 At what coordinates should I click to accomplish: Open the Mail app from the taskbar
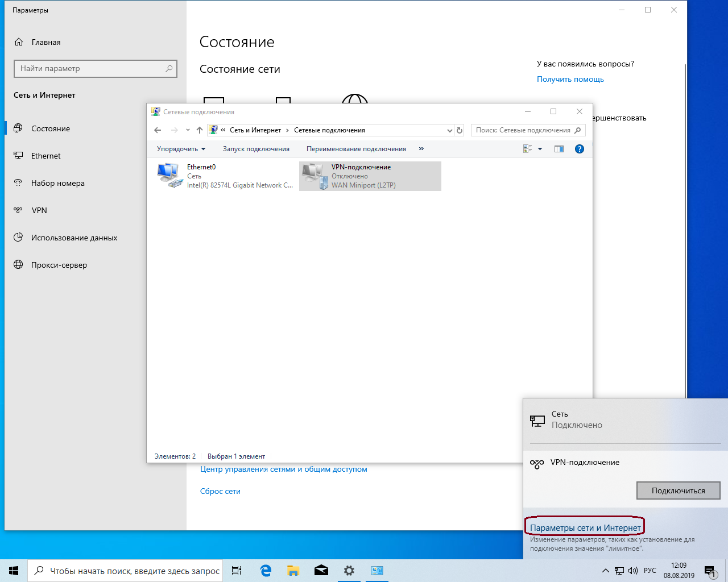[x=321, y=571]
